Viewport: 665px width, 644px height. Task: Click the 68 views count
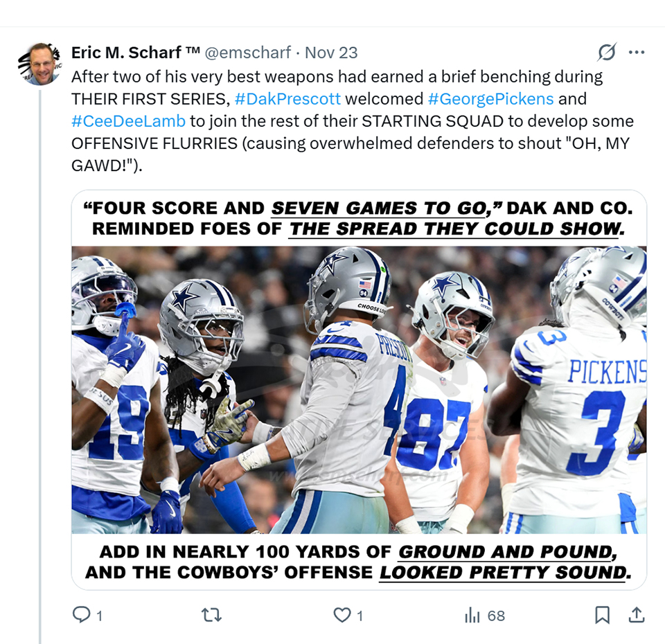tap(496, 615)
